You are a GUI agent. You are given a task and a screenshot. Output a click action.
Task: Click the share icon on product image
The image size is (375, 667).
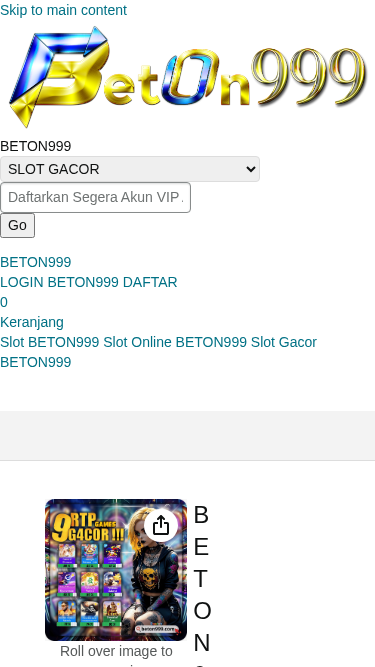tap(161, 525)
